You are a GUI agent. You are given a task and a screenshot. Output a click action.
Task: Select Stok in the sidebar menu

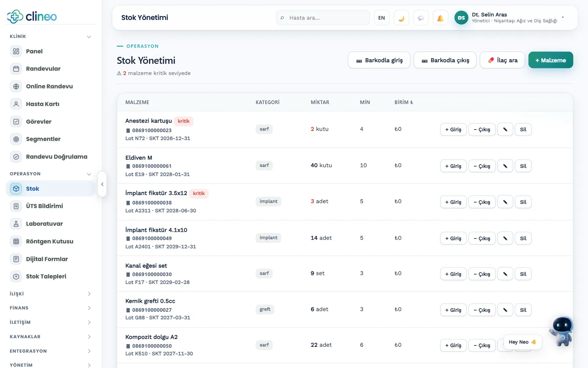pyautogui.click(x=51, y=189)
